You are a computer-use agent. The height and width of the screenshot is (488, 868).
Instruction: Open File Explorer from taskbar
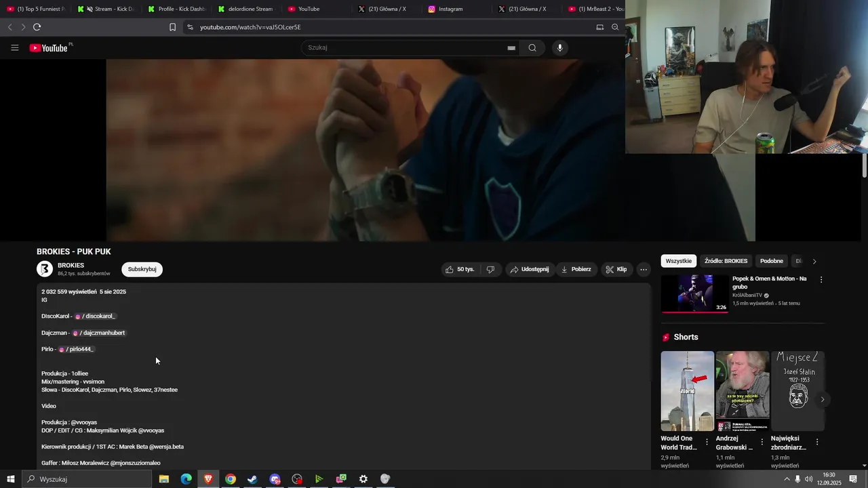tap(163, 479)
